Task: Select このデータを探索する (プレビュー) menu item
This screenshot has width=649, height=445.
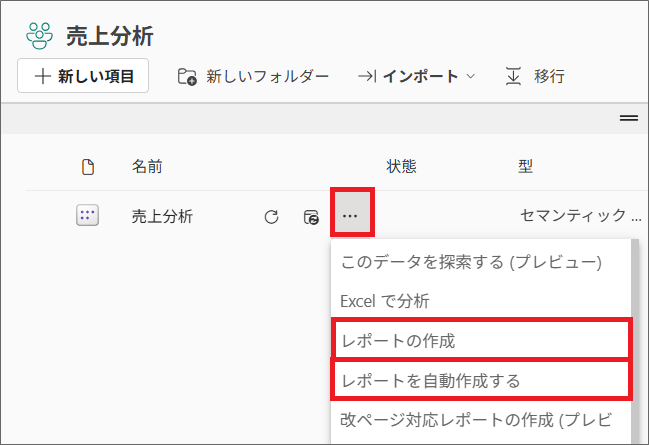Action: click(x=470, y=262)
